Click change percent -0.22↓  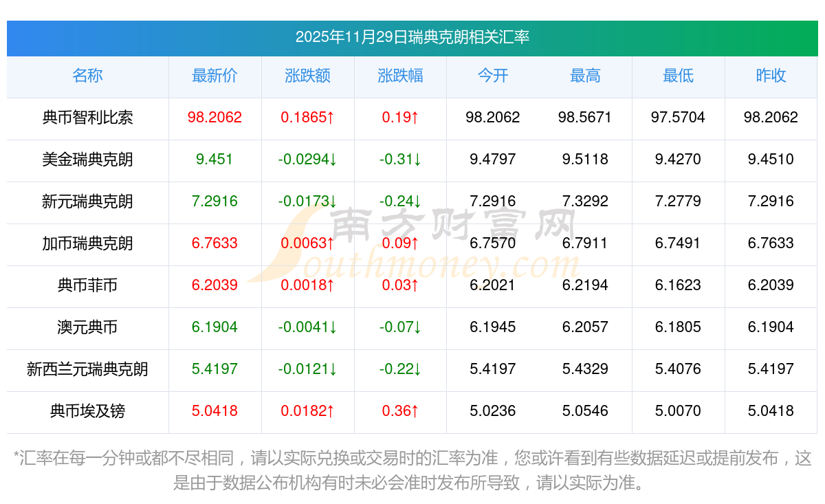[400, 369]
